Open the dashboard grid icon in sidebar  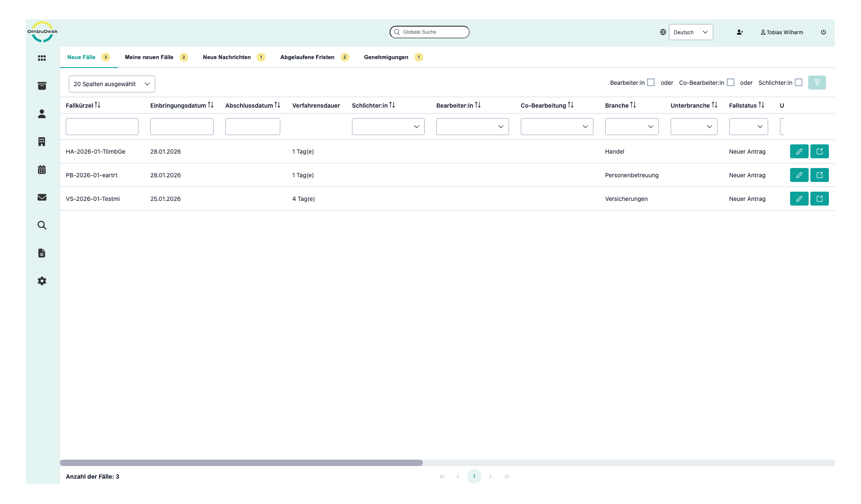[42, 58]
